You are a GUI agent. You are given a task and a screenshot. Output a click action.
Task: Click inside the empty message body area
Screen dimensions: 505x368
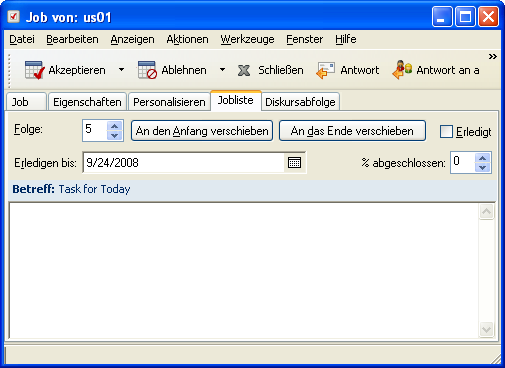pyautogui.click(x=244, y=270)
